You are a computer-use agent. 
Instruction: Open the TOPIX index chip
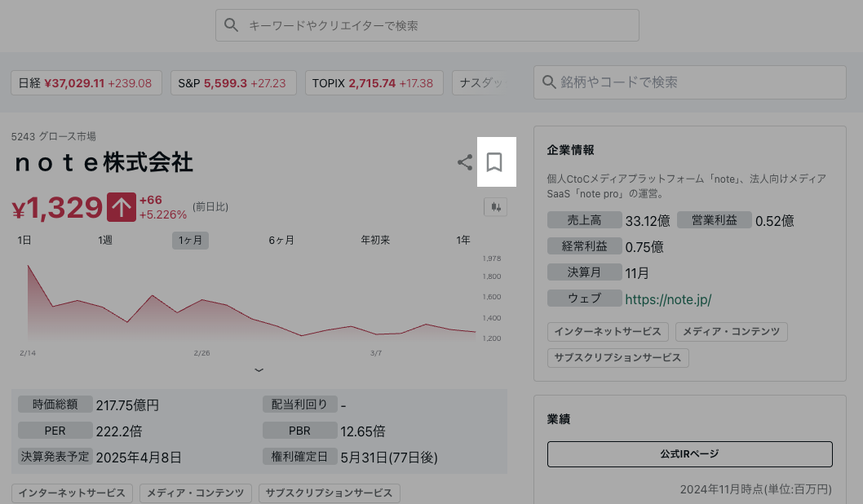pos(374,83)
